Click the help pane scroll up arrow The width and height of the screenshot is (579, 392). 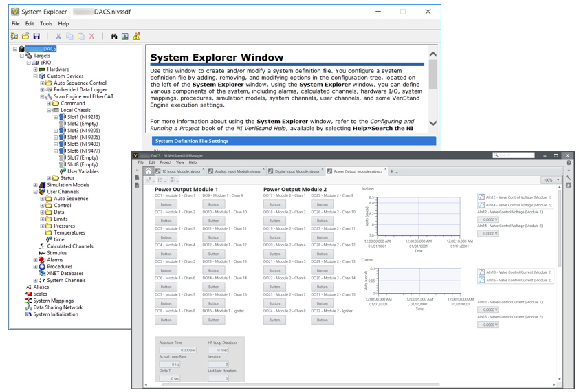[x=433, y=54]
